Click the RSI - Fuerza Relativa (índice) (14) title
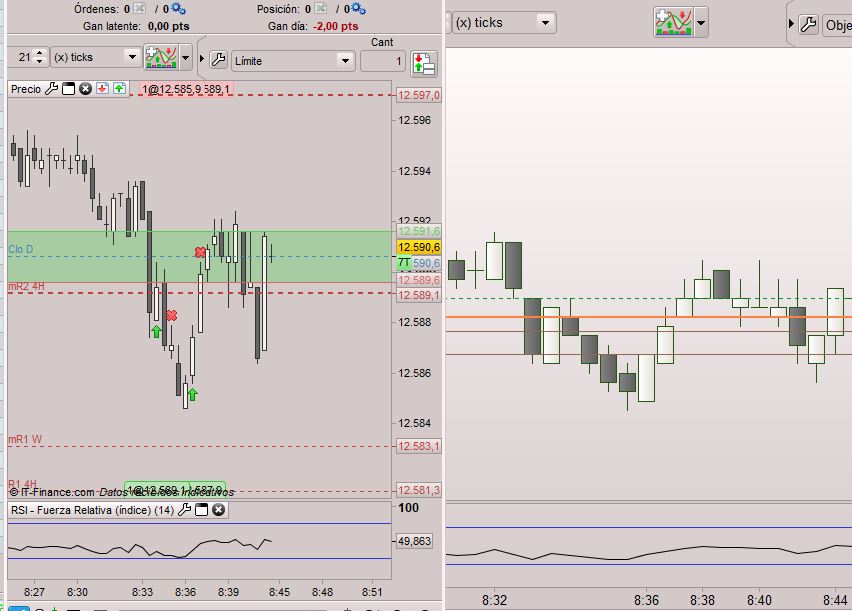This screenshot has height=611, width=852. coord(92,510)
